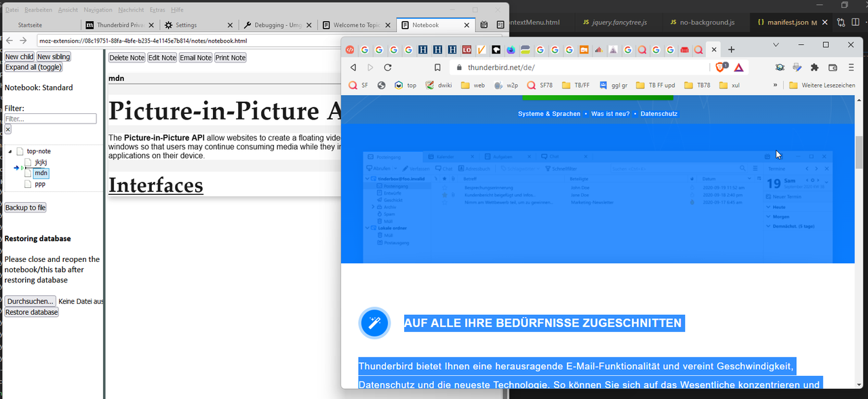Open the calendar icon in Thunderbird's tab bar

point(484,25)
